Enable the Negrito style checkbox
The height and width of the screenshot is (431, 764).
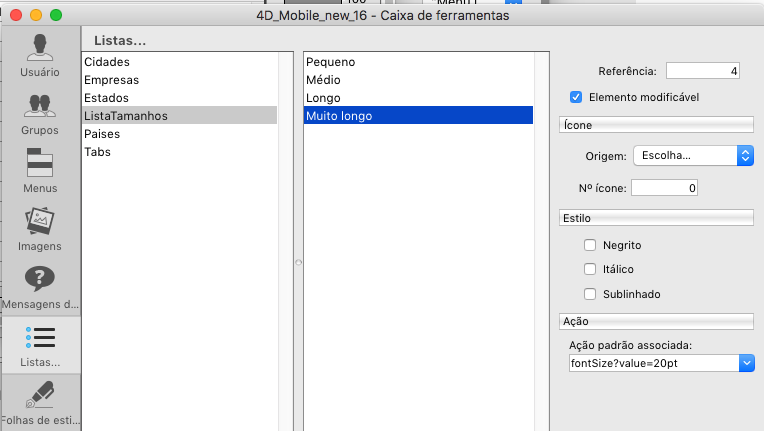[x=590, y=245]
